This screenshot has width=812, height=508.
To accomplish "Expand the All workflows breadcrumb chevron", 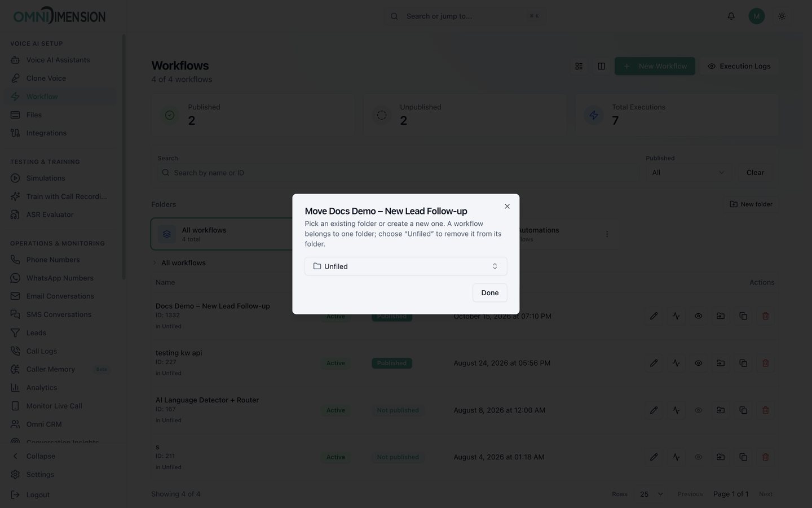I will click(x=155, y=263).
